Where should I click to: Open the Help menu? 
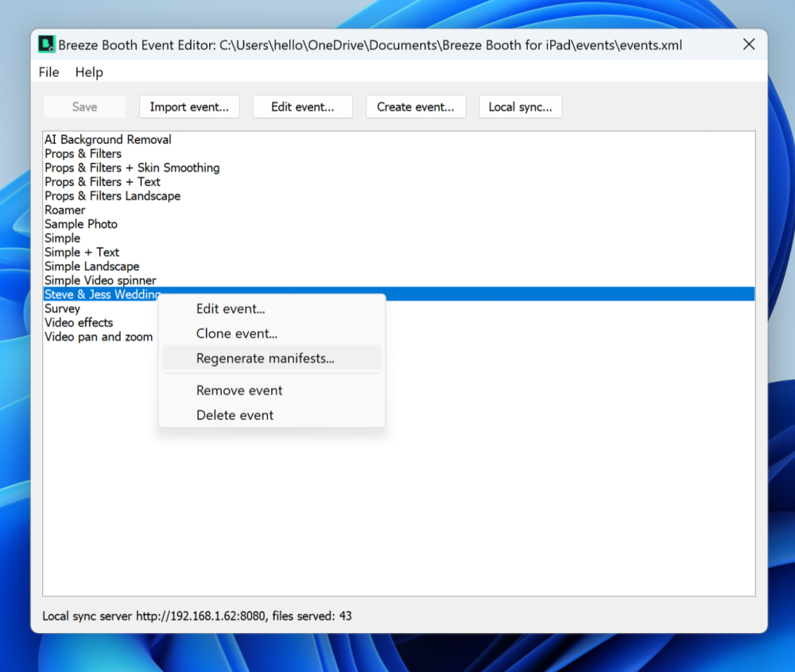(x=89, y=72)
